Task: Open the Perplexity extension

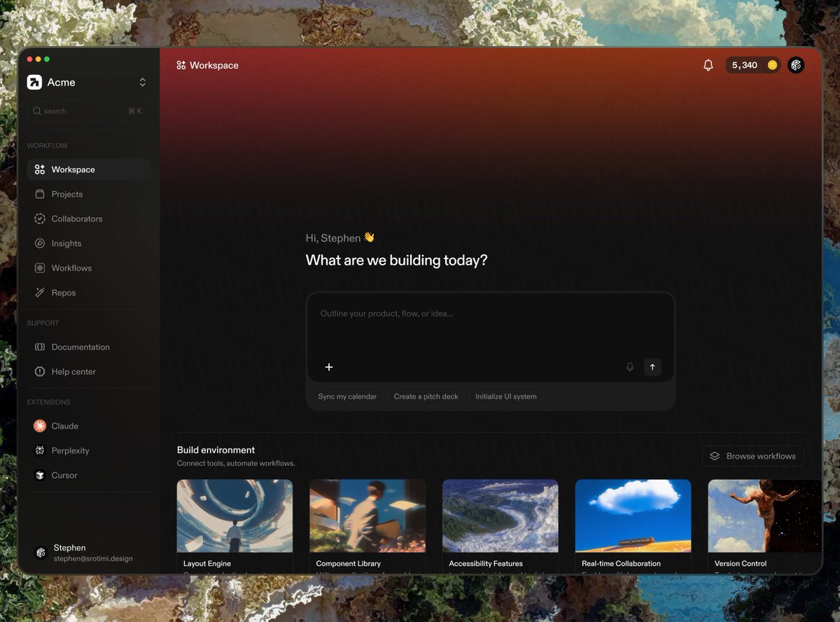Action: pos(89,450)
